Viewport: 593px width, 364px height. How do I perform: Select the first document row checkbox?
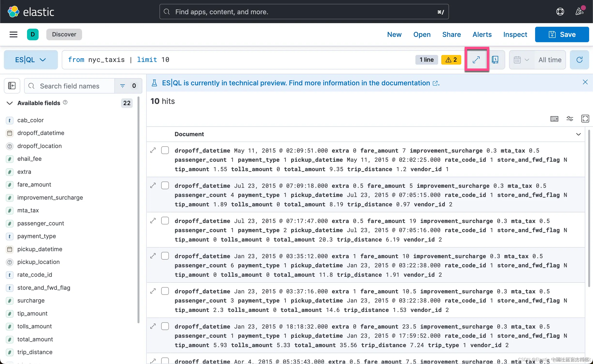click(x=165, y=150)
